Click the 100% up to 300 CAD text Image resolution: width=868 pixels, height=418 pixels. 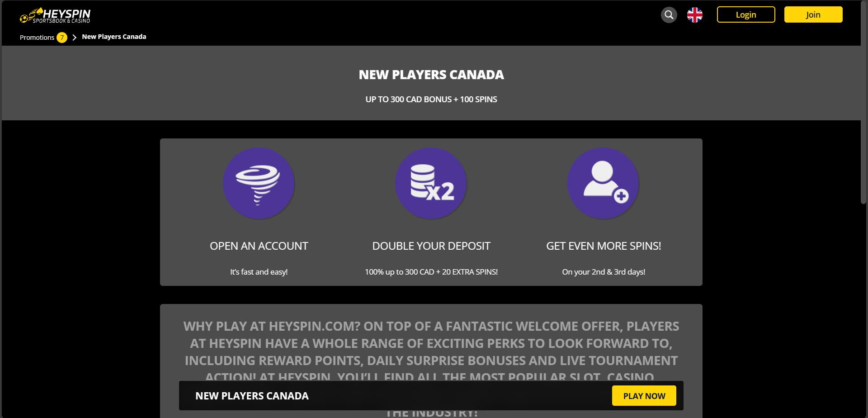(x=431, y=272)
